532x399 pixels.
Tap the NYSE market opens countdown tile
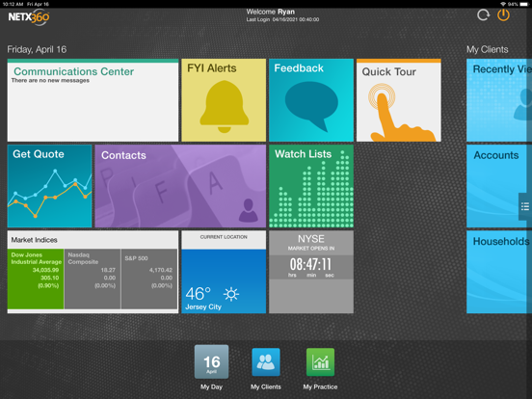point(311,272)
